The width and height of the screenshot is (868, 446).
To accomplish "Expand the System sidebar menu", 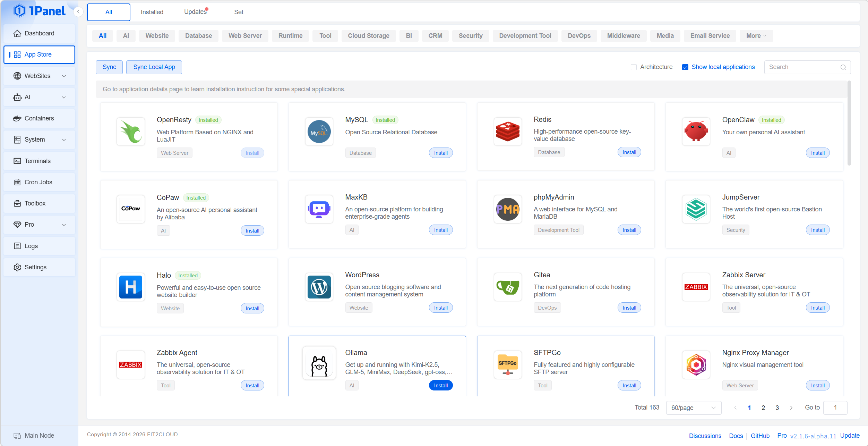I will [x=39, y=140].
